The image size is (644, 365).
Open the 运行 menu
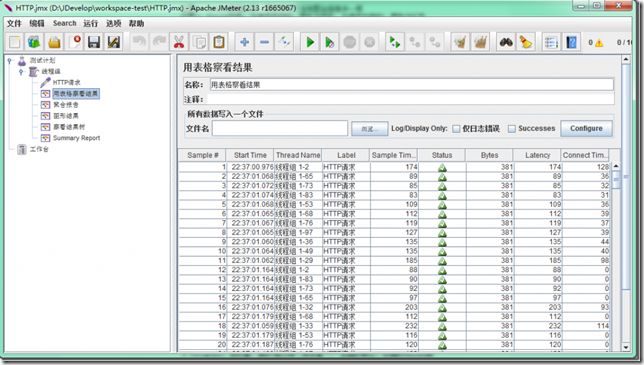pos(91,23)
